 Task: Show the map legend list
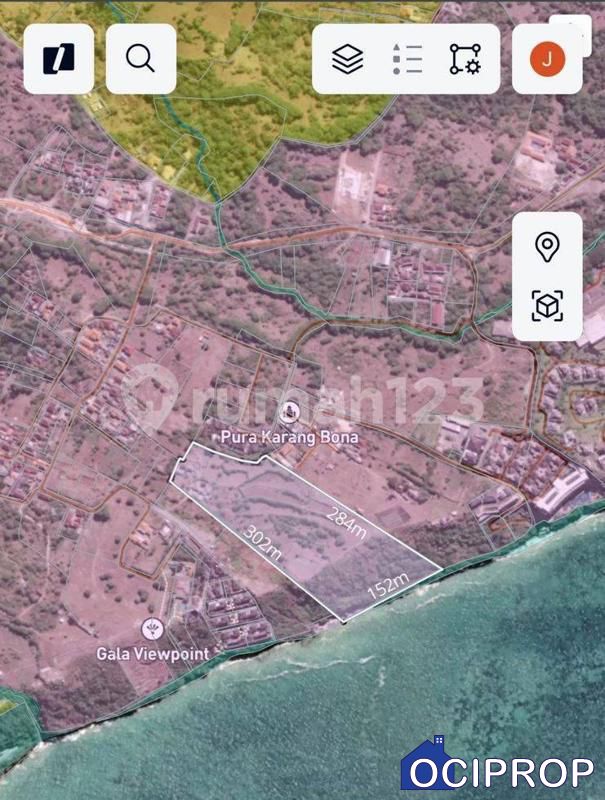point(407,59)
